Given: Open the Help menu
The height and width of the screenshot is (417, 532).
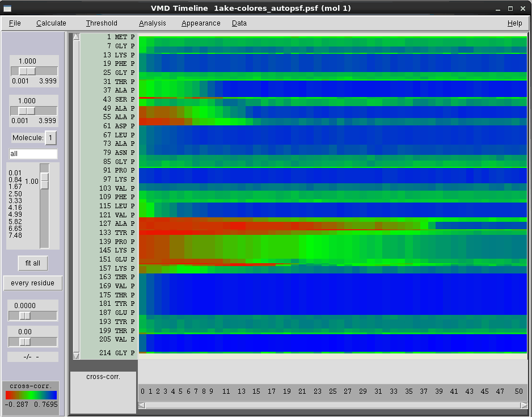Looking at the screenshot, I should [514, 23].
